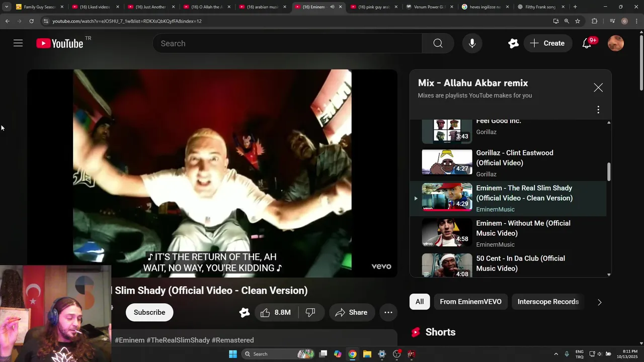Switch to arabian music tab
Image resolution: width=644 pixels, height=362 pixels.
[x=263, y=7]
